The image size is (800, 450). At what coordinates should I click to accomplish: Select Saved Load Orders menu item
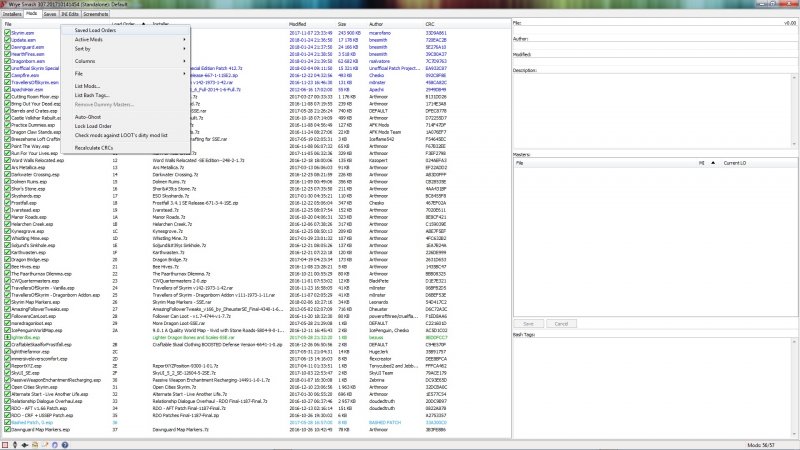(x=126, y=30)
